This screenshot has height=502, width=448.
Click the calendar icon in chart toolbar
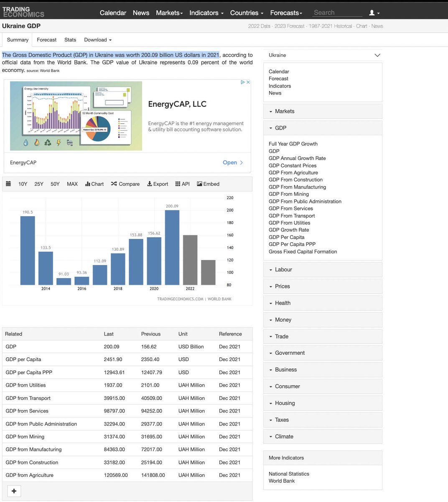click(x=8, y=184)
